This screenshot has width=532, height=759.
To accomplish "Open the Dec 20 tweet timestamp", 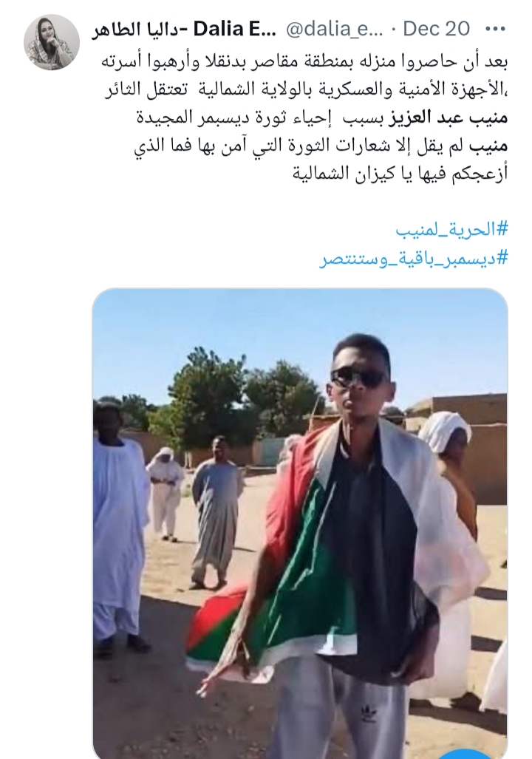I will pyautogui.click(x=436, y=29).
